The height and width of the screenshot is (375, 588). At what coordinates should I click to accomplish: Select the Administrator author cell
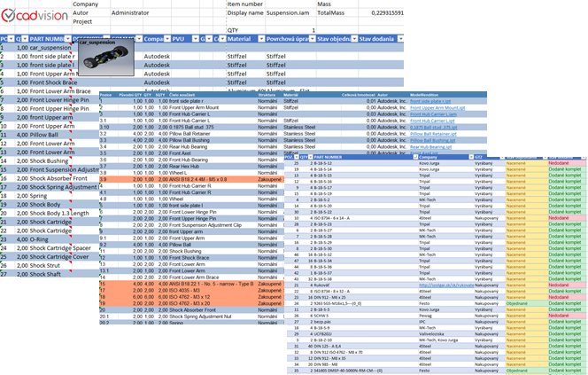[x=130, y=12]
